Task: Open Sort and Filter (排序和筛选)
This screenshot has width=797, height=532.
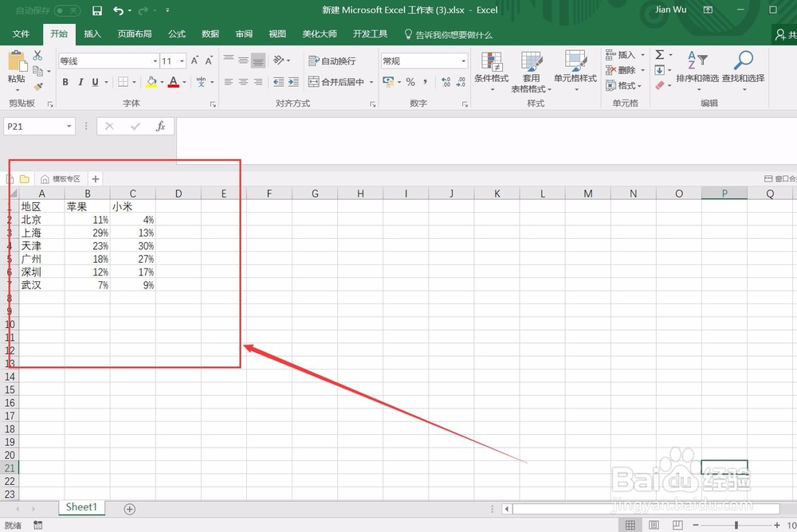Action: click(x=697, y=71)
